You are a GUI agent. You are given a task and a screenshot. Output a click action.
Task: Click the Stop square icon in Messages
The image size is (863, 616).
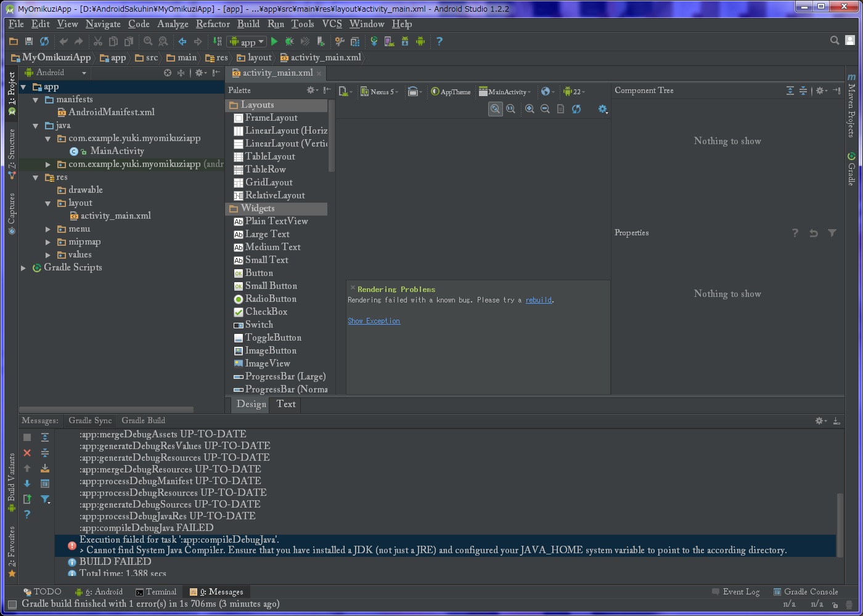point(27,437)
